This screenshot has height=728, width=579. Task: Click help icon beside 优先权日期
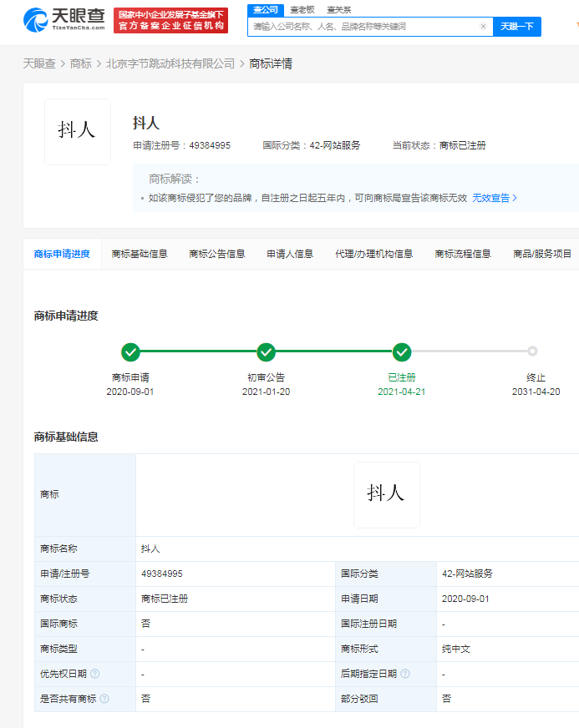pyautogui.click(x=94, y=674)
